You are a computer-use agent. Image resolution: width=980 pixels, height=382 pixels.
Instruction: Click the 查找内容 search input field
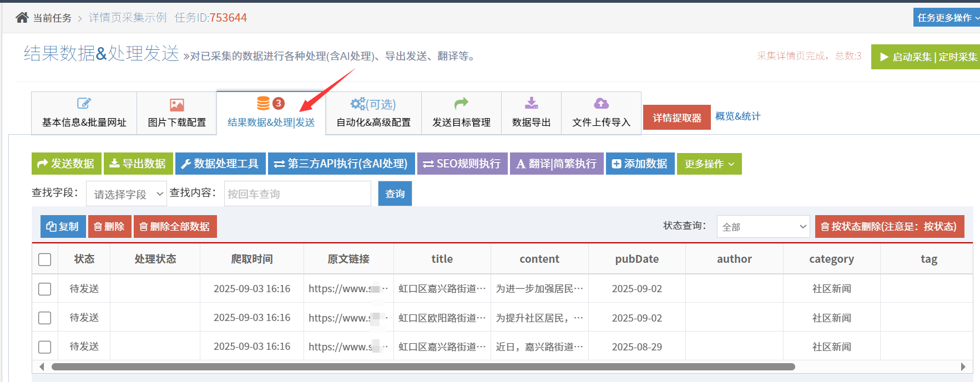297,194
